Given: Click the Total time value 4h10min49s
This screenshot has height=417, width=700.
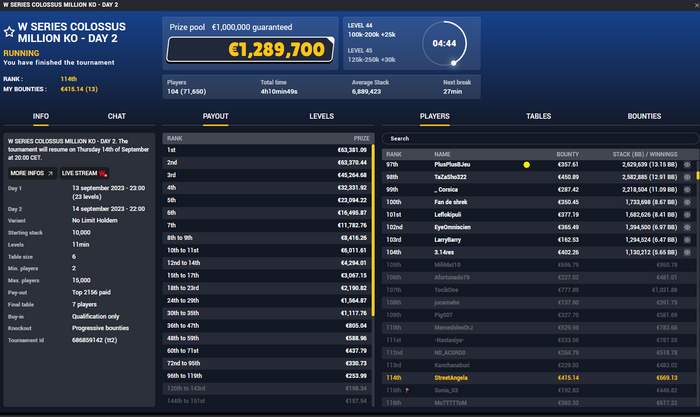Looking at the screenshot, I should pyautogui.click(x=279, y=92).
